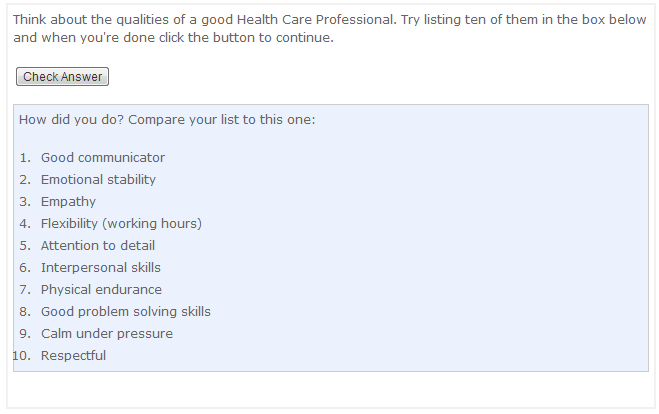Click the instruction paragraph about Health Care Professional
The width and height of the screenshot is (659, 414).
[x=330, y=29]
